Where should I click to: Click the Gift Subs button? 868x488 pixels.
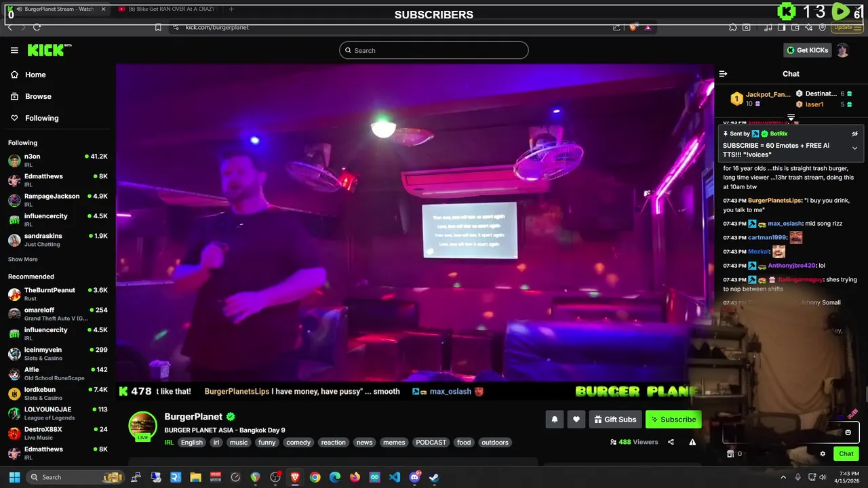click(615, 420)
